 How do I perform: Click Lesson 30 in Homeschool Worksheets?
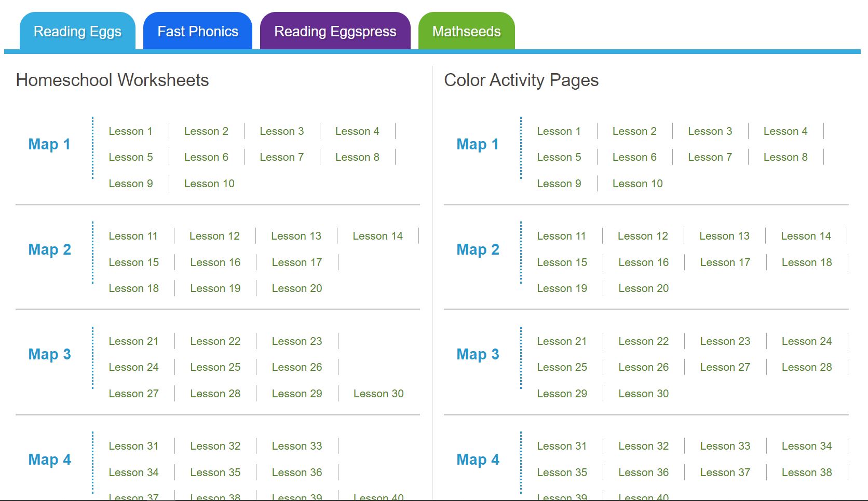pyautogui.click(x=378, y=394)
